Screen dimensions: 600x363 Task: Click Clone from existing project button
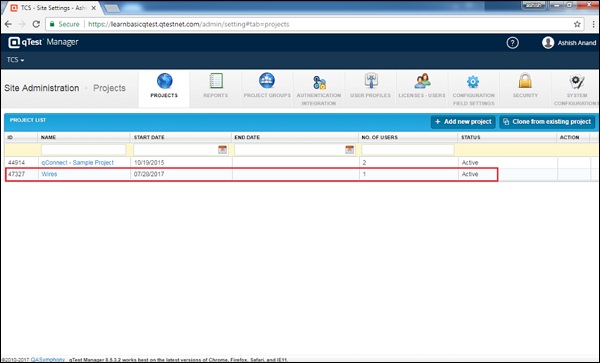pyautogui.click(x=547, y=122)
